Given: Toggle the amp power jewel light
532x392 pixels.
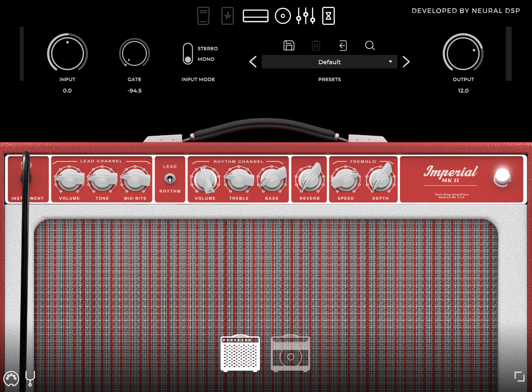Looking at the screenshot, I should pos(502,177).
